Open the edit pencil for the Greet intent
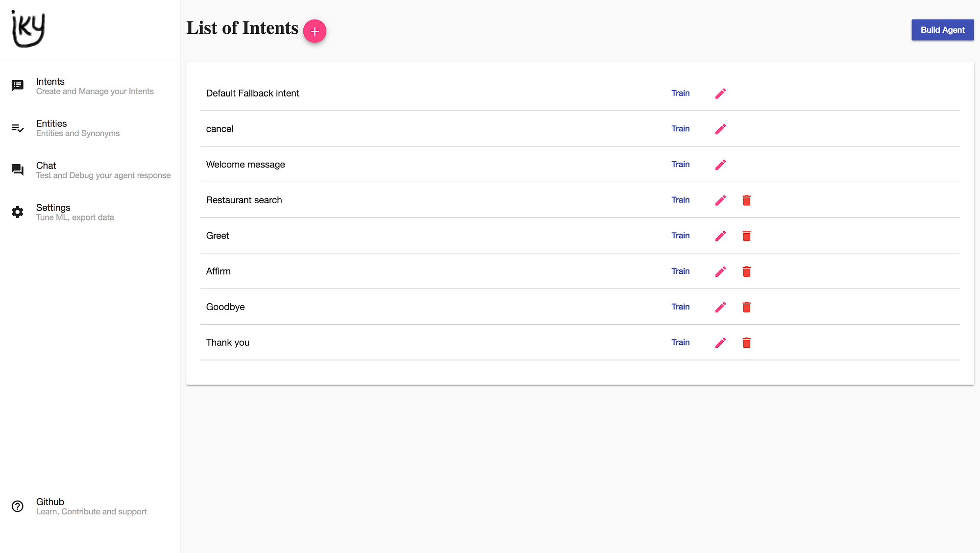Viewport: 980px width, 553px height. tap(720, 236)
